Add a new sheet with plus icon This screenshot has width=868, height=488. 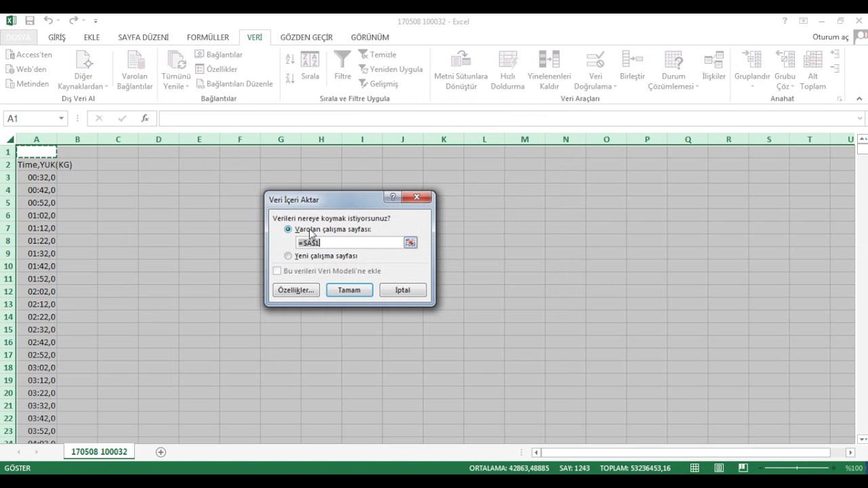(161, 452)
